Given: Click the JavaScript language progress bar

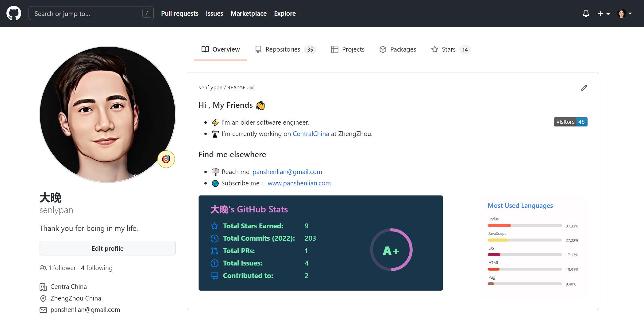Looking at the screenshot, I should 525,240.
